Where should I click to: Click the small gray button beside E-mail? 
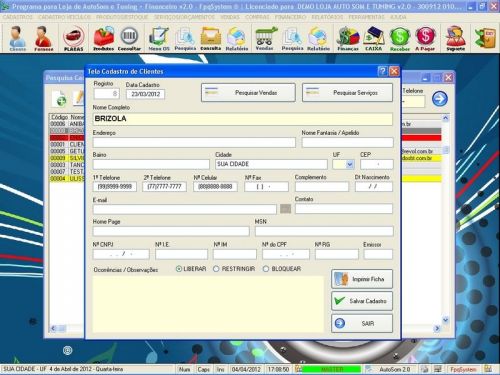tap(285, 209)
